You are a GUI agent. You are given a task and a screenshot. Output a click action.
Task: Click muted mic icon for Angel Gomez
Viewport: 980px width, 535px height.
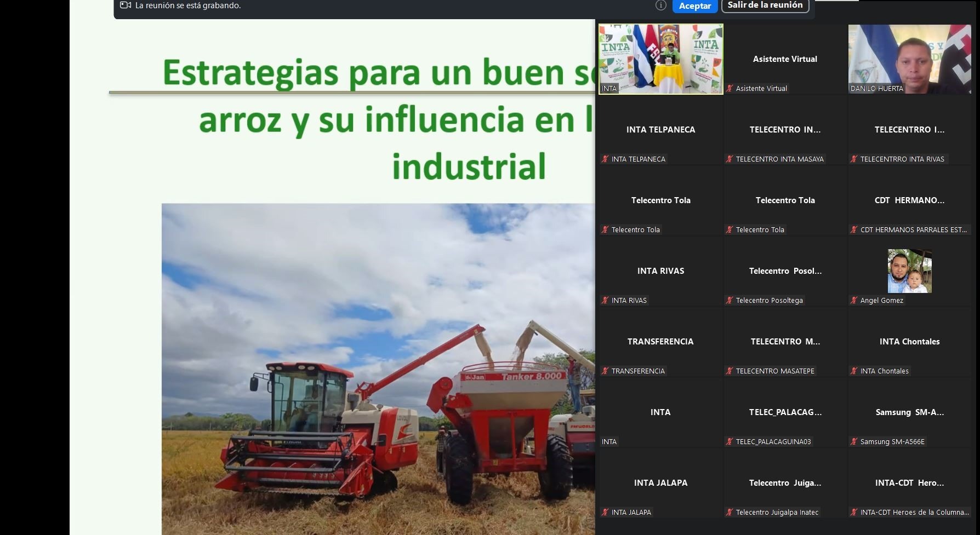coord(854,301)
